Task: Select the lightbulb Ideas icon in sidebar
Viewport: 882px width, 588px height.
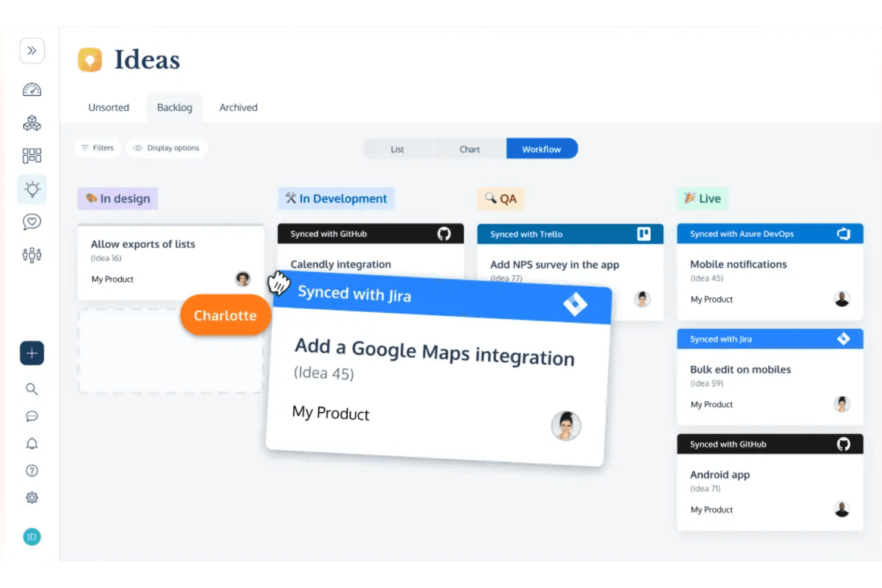Action: point(32,189)
